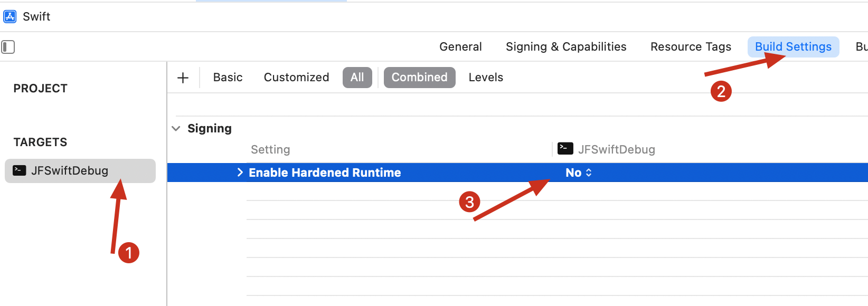Select the Build Settings tab
Image resolution: width=868 pixels, height=306 pixels.
point(793,47)
